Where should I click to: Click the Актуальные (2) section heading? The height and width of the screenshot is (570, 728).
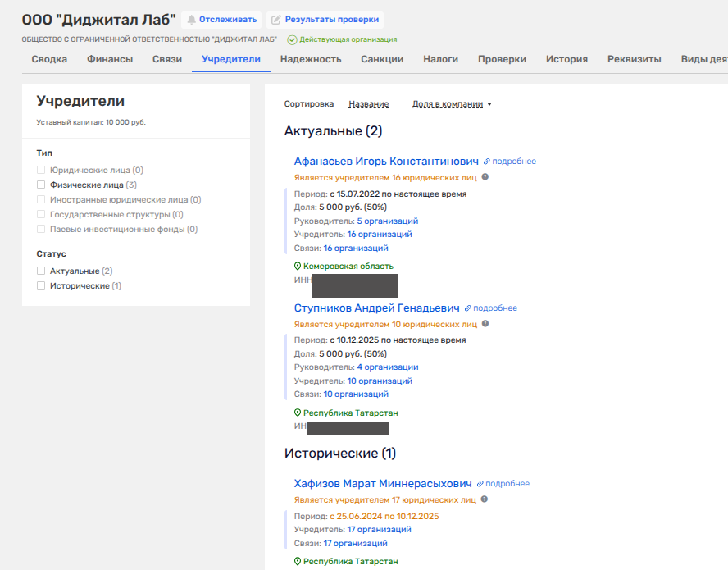coord(333,131)
